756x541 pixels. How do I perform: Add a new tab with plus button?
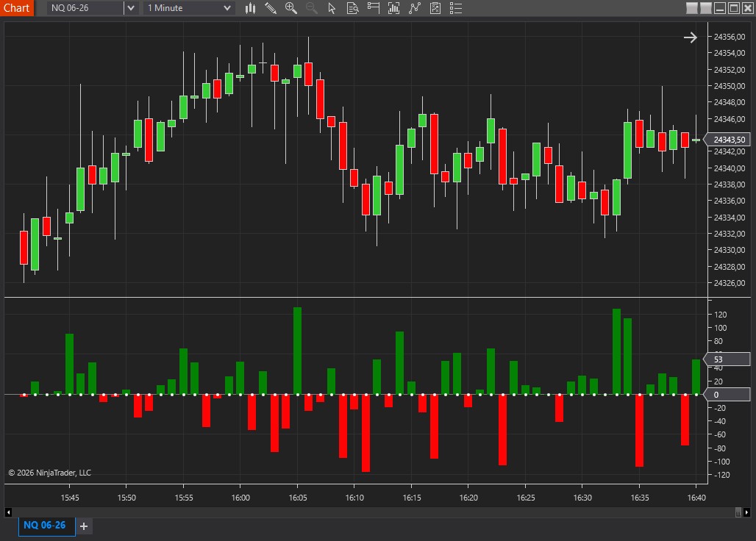[x=84, y=526]
